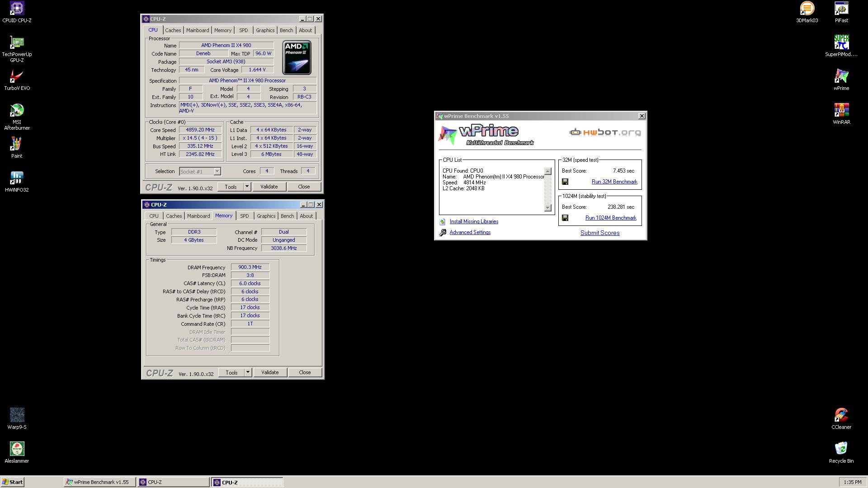Select wPrime desktop shortcut icon

[841, 80]
